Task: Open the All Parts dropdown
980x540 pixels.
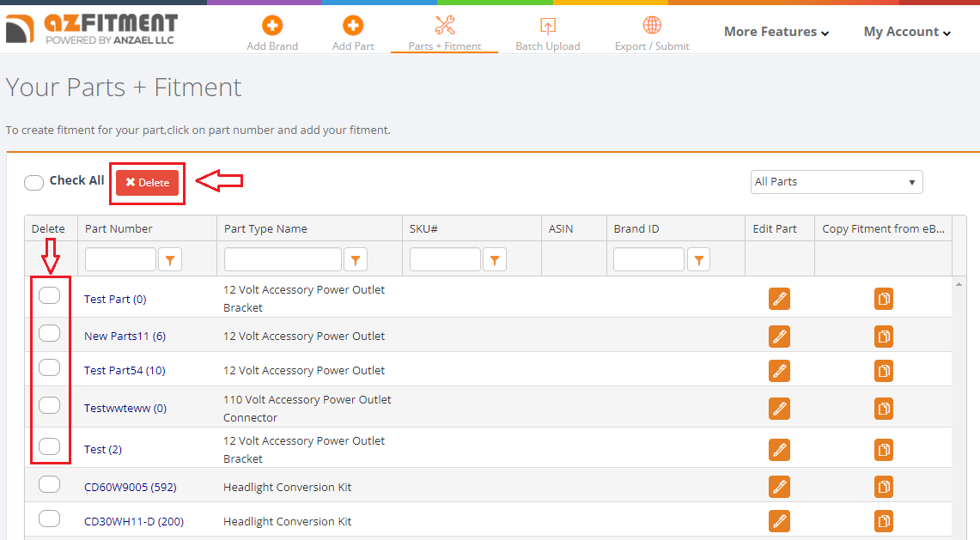Action: click(837, 182)
